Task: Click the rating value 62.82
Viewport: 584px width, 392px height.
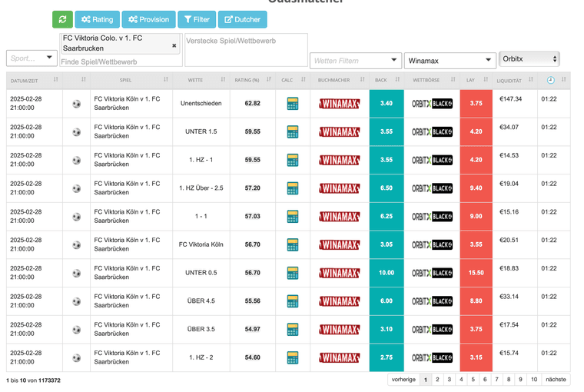Action: 253,103
